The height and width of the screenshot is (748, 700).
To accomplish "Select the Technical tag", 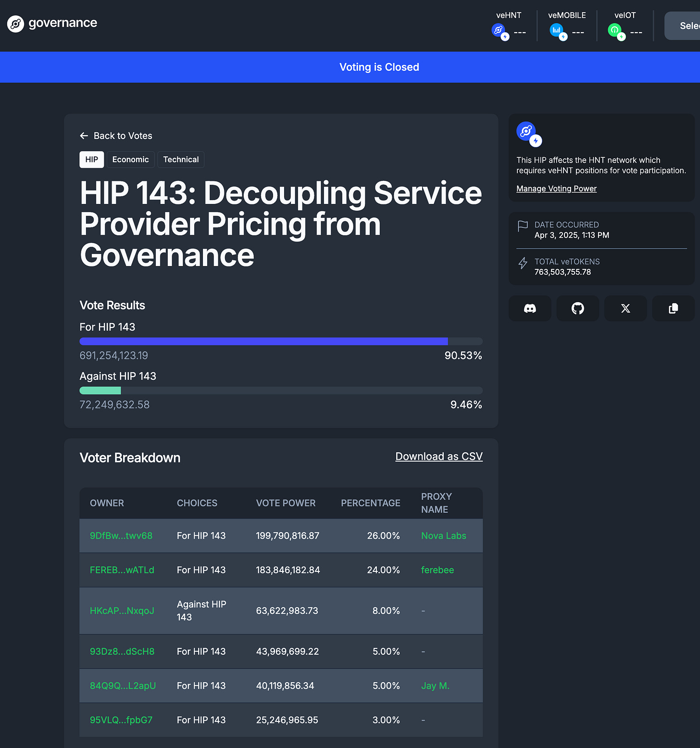I will [x=181, y=160].
